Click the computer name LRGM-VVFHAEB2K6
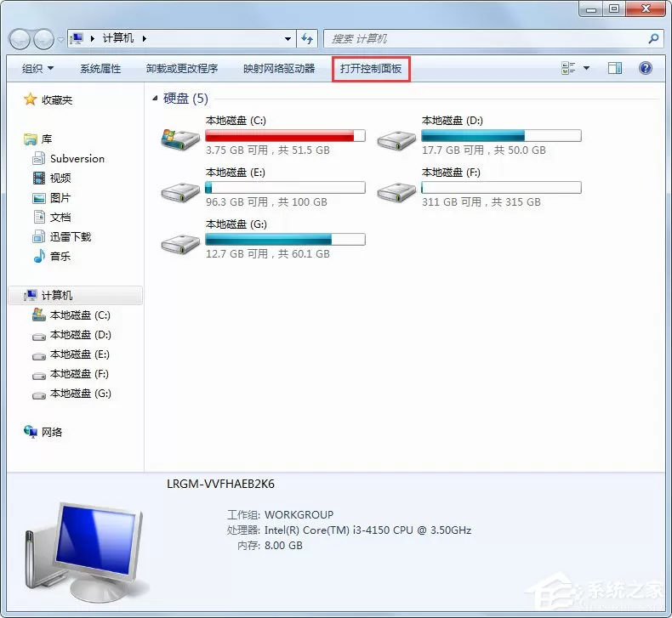 point(220,484)
